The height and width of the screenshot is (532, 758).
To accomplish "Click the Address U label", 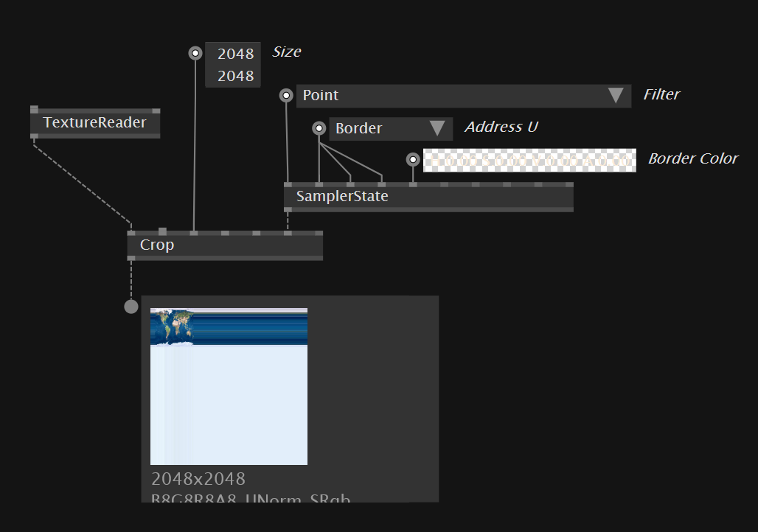I will tap(501, 127).
